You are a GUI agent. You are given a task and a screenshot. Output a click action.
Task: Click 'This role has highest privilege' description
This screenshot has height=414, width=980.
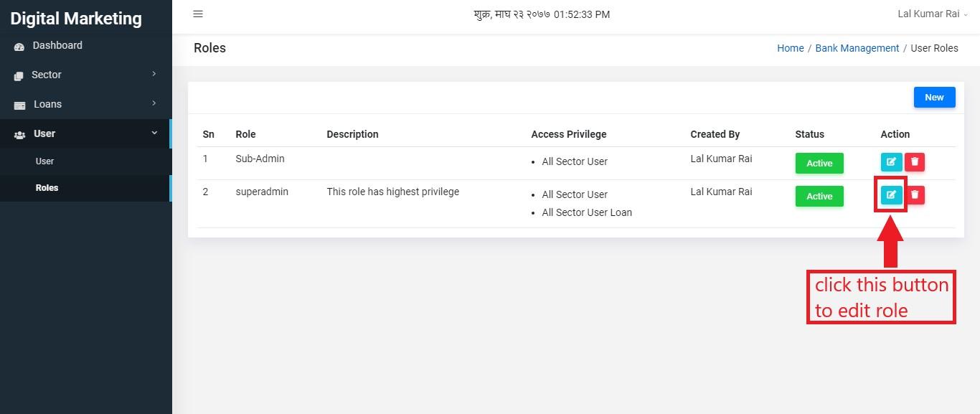(x=392, y=192)
